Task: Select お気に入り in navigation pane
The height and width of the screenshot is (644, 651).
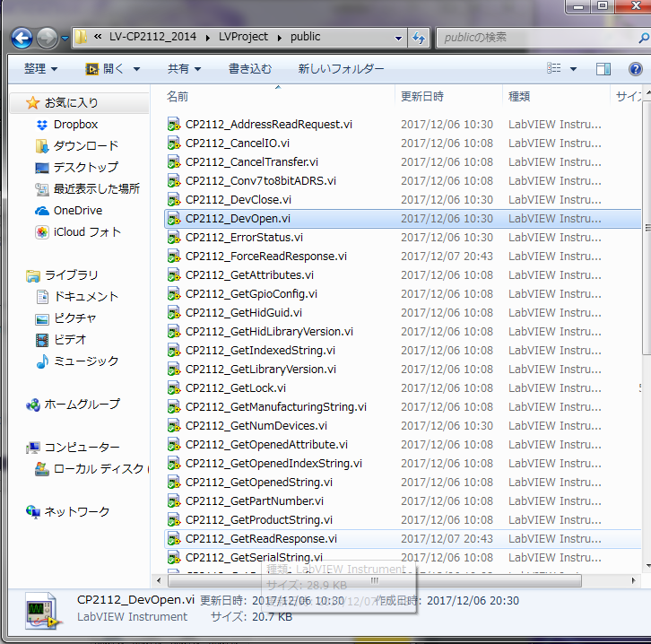Action: tap(71, 102)
